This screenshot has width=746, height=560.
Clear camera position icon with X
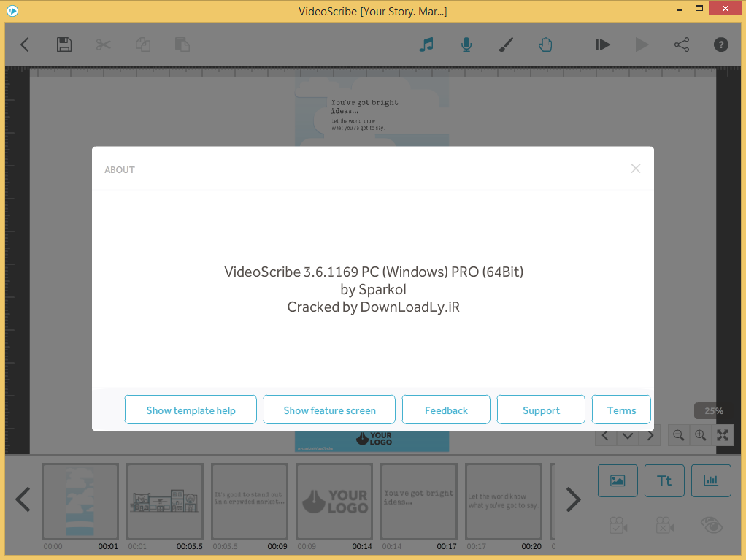click(665, 525)
